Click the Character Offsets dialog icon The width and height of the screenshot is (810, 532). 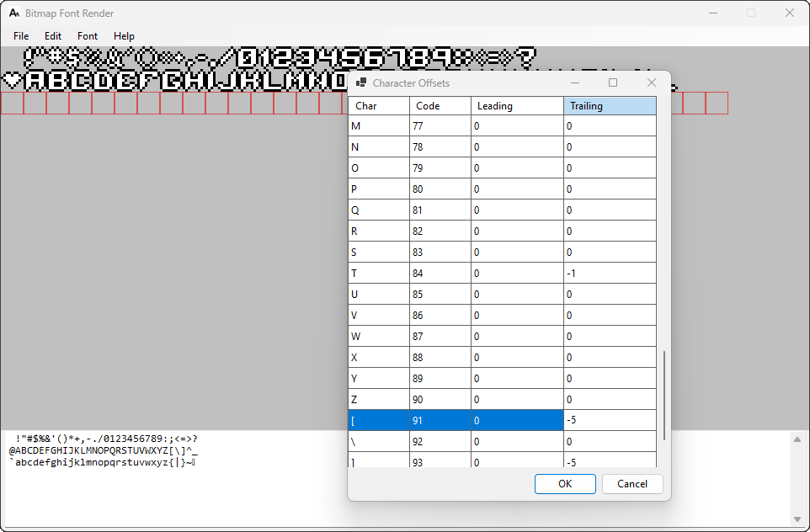[x=361, y=82]
